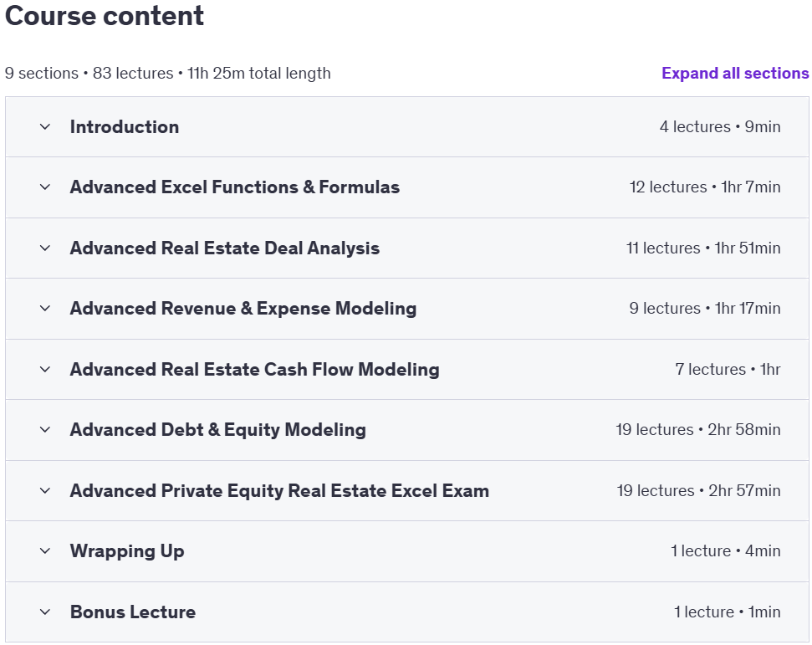Open the Wrapping Up section title
The height and width of the screenshot is (645, 812).
pos(127,550)
